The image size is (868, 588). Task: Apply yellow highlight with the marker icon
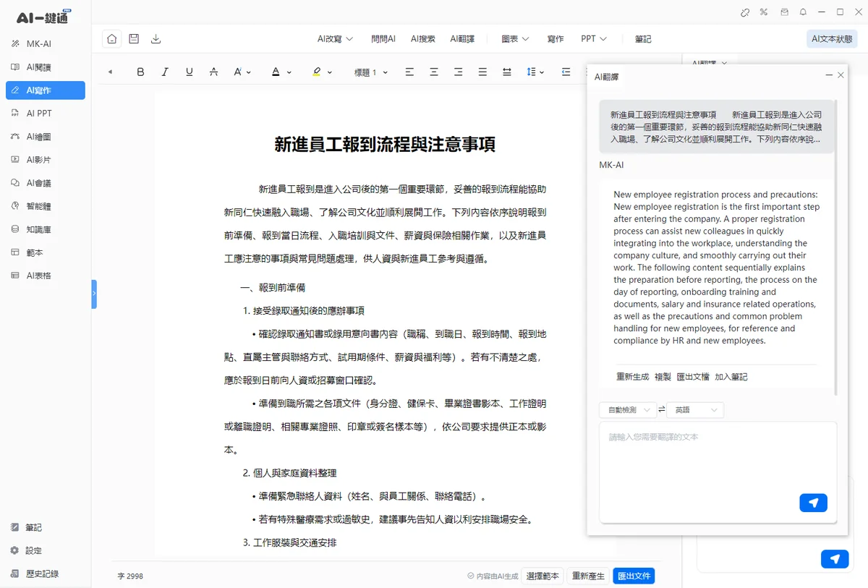(317, 72)
